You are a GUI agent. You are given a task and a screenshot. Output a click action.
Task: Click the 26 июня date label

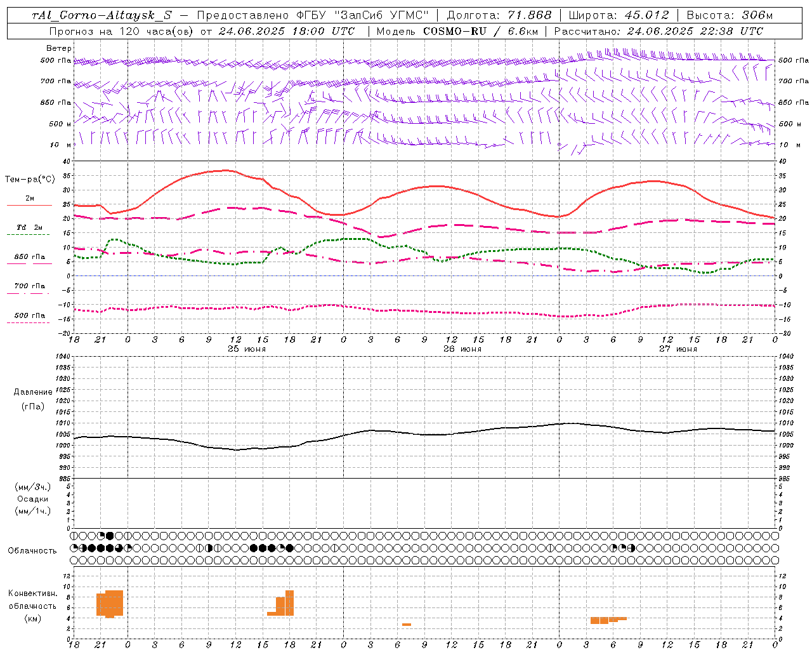(x=462, y=349)
